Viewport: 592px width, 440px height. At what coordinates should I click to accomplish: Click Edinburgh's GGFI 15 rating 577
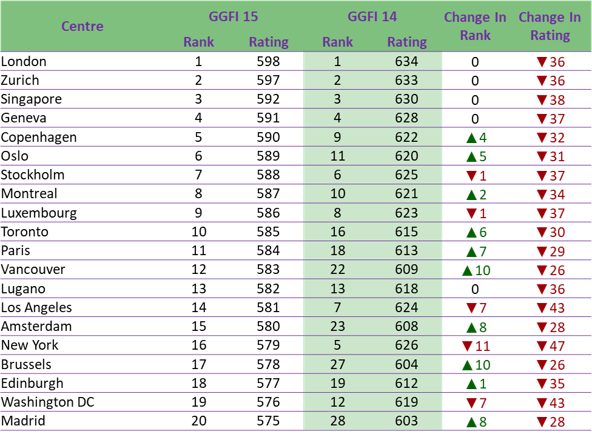(x=268, y=383)
